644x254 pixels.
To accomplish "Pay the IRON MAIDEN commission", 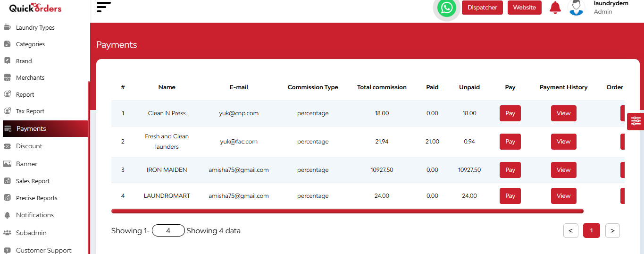I will point(510,170).
